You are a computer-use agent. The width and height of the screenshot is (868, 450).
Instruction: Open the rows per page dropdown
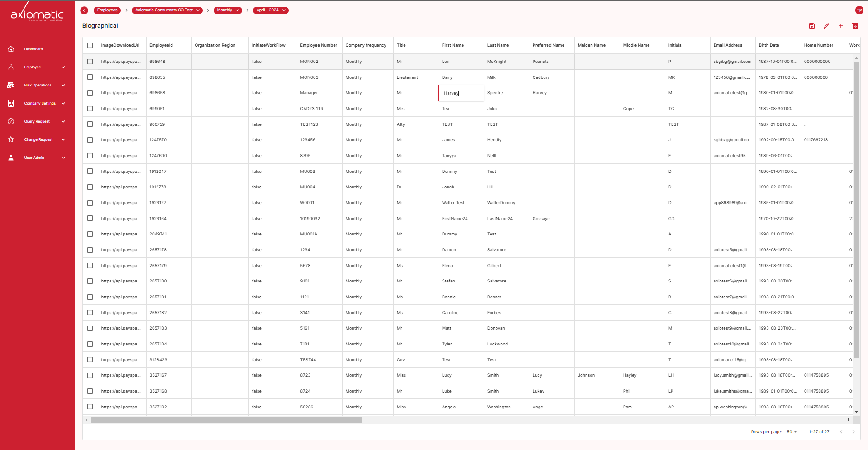tap(792, 432)
